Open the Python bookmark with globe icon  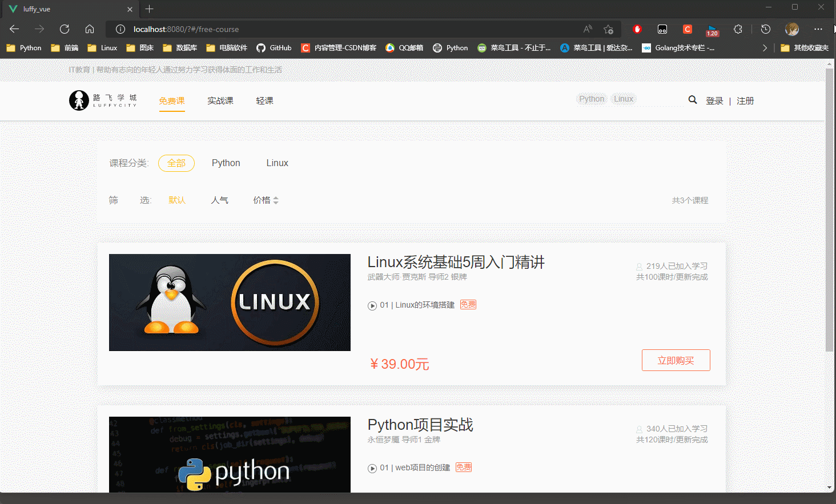click(x=451, y=48)
